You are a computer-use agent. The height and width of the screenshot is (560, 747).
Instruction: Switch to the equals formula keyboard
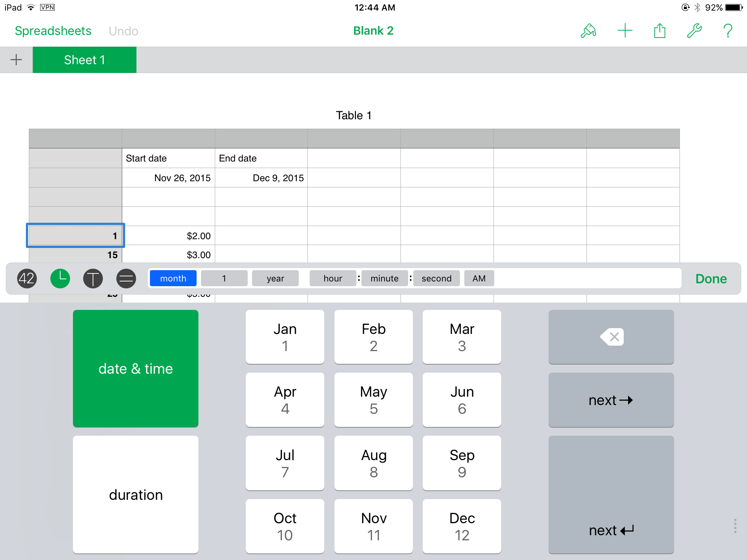click(x=126, y=279)
